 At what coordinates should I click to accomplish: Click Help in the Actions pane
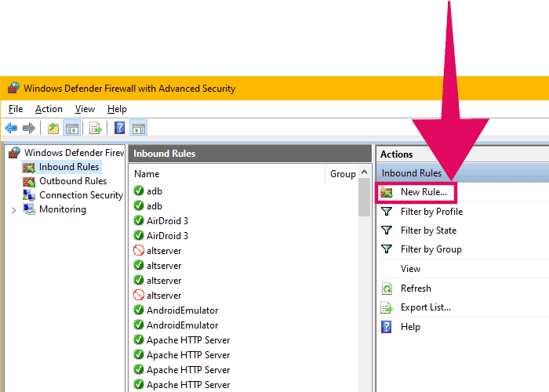pos(410,327)
